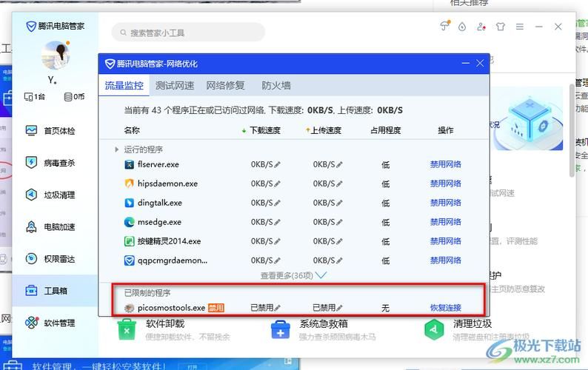Viewport: 588px width, 370px height.
Task: Click the dingtalk.exe program icon
Action: [129, 203]
